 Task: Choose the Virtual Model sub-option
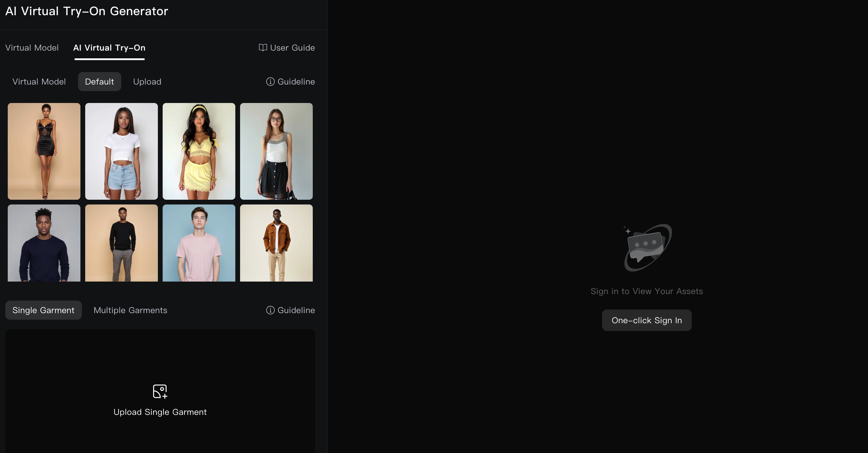(x=39, y=82)
